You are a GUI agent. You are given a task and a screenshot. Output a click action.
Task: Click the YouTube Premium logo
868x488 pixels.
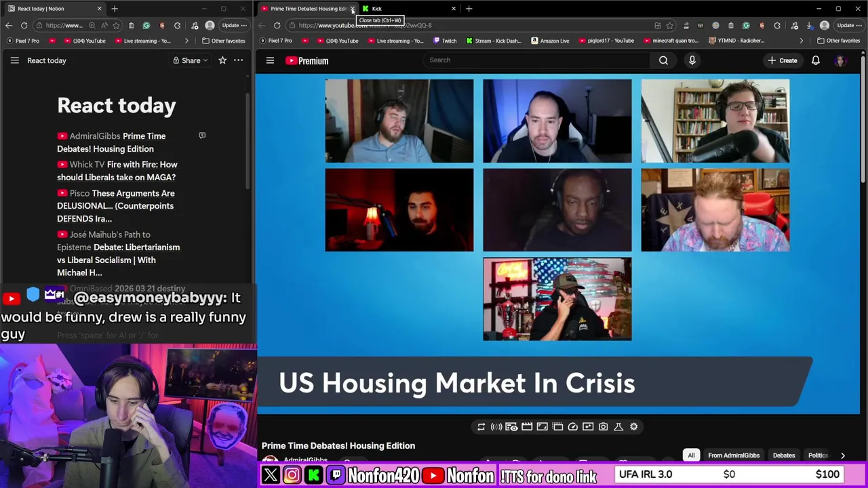point(307,60)
